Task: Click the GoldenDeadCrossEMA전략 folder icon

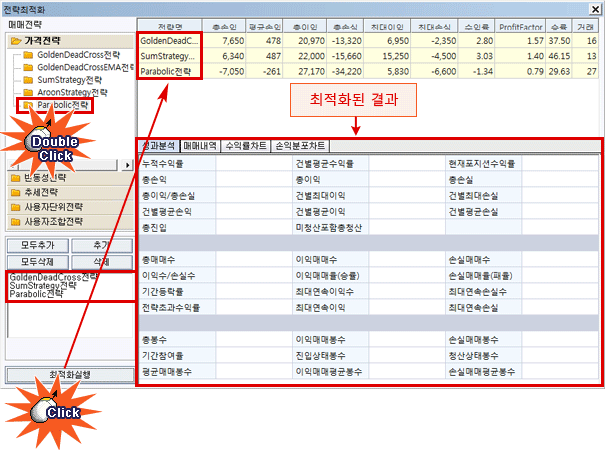Action: coord(26,67)
